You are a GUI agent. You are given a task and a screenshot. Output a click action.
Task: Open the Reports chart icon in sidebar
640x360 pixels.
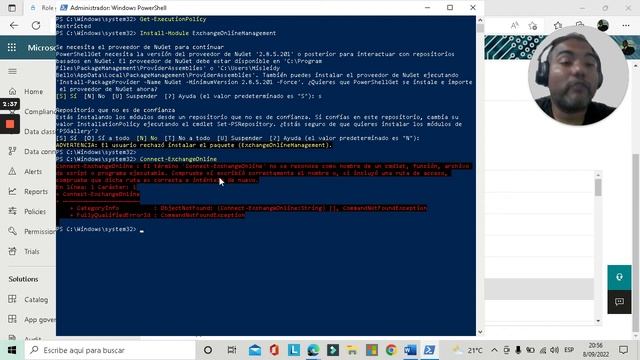point(13,191)
